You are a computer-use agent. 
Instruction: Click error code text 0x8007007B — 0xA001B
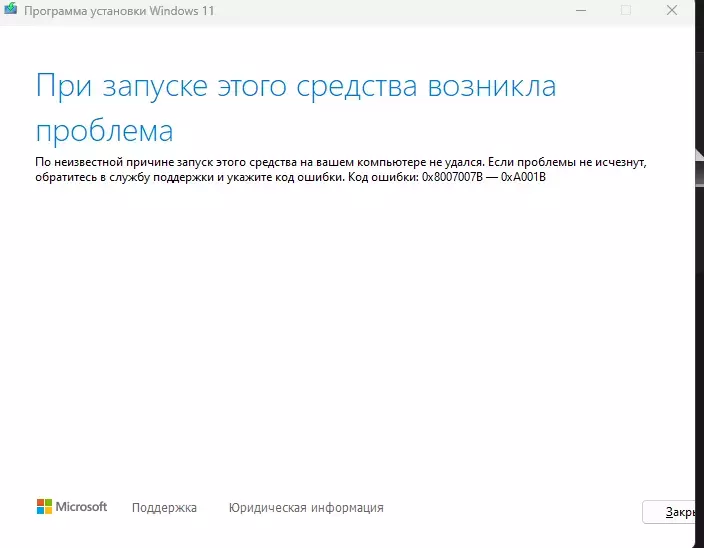[484, 177]
